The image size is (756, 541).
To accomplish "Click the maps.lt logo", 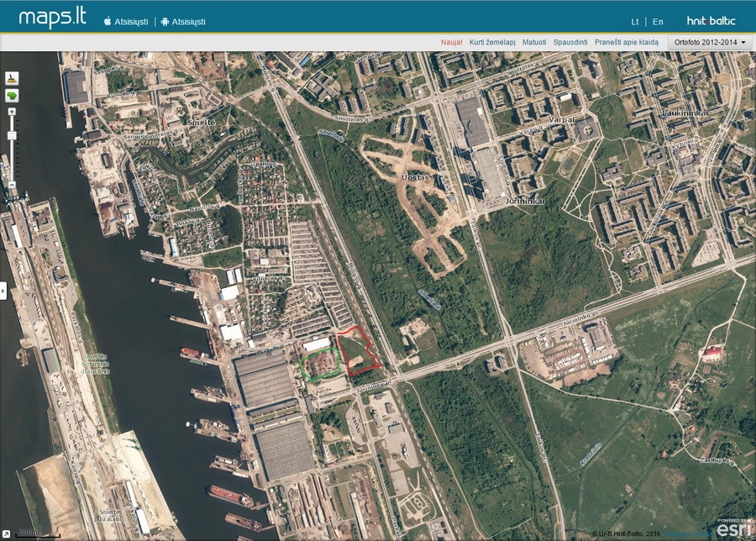I will point(51,18).
